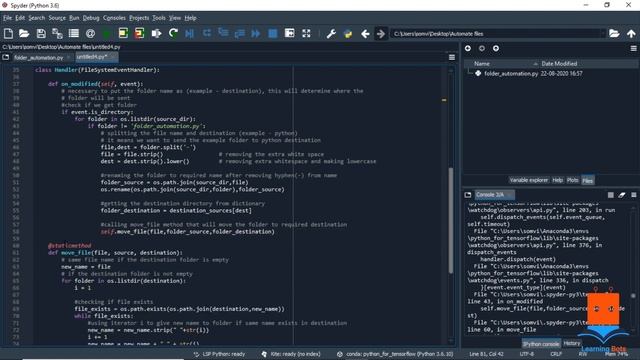This screenshot has height=360, width=640.
Task: Remove all variables with the eraser icon
Action: tap(622, 195)
